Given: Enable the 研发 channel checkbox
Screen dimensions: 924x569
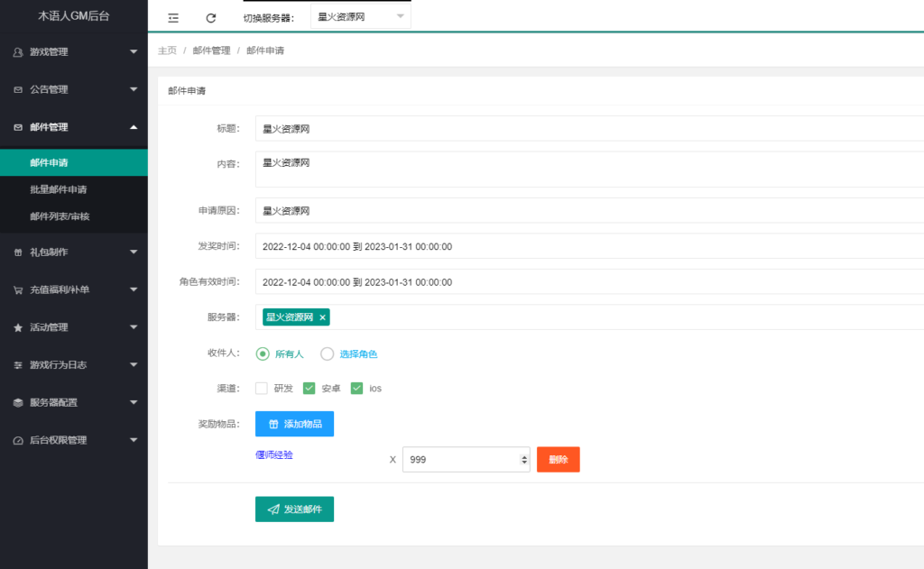Looking at the screenshot, I should click(x=261, y=388).
